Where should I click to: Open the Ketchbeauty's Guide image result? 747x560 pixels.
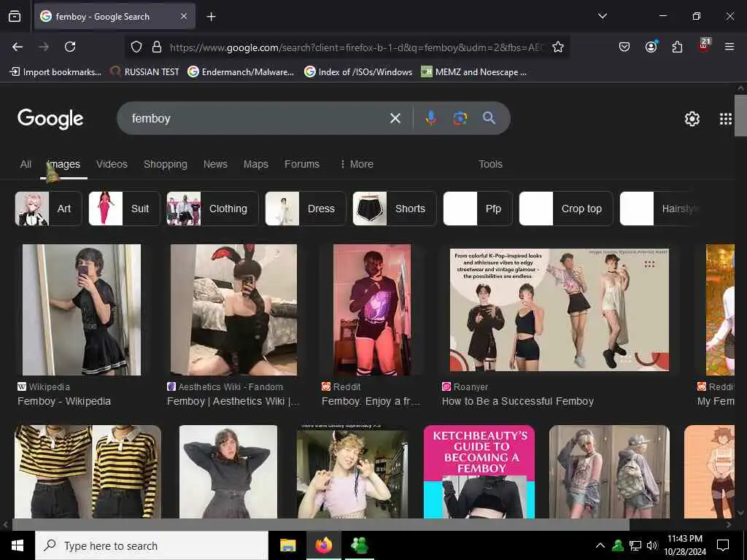[x=479, y=472]
